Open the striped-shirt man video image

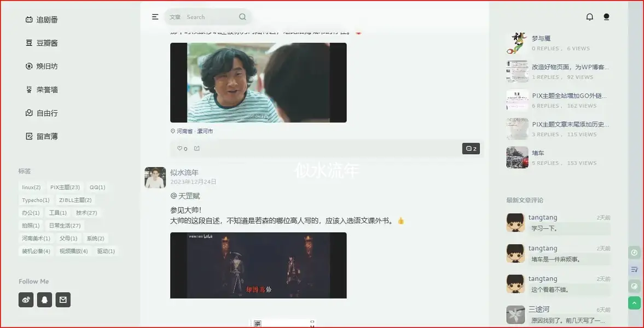tap(258, 83)
